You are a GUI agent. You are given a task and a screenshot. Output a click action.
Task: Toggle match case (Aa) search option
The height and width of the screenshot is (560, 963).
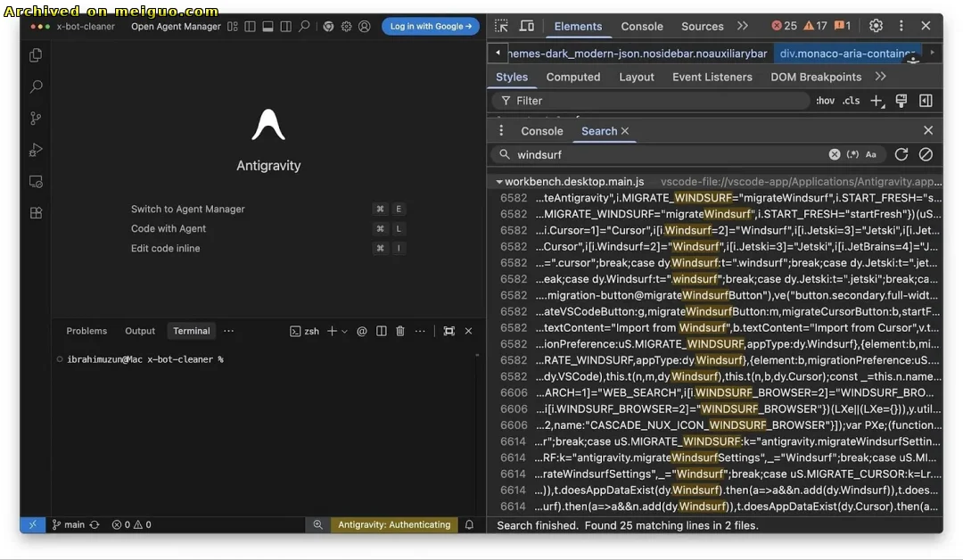[871, 154]
